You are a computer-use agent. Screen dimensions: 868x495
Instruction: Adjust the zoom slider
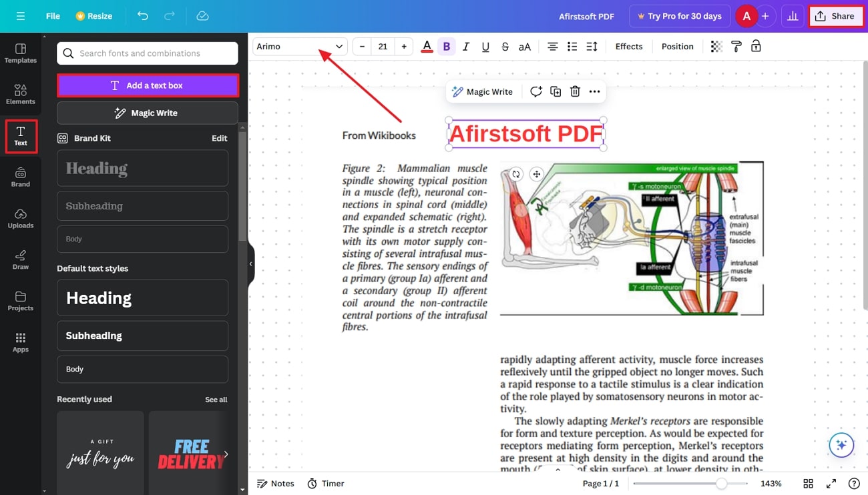pyautogui.click(x=721, y=484)
